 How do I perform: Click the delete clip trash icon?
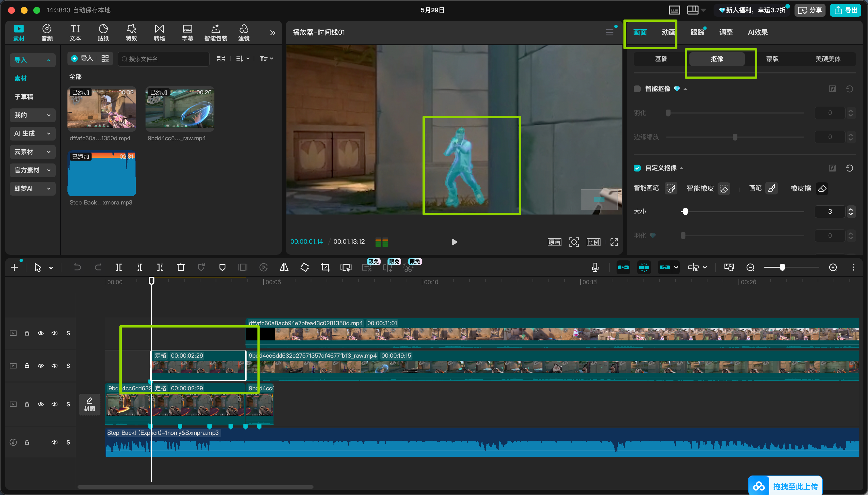point(181,268)
